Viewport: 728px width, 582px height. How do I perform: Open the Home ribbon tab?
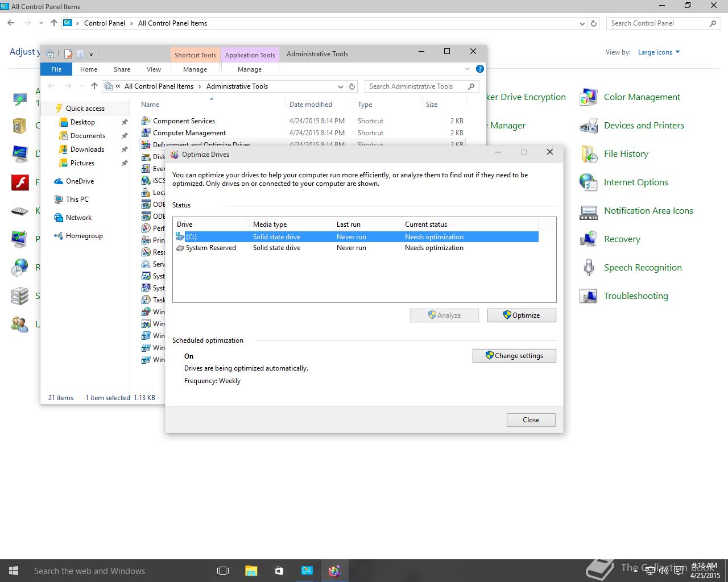pos(89,69)
